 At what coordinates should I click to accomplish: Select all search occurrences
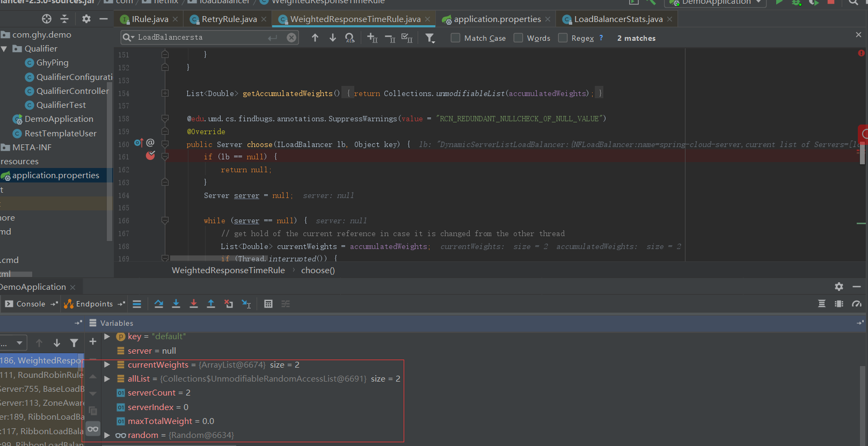coord(407,38)
